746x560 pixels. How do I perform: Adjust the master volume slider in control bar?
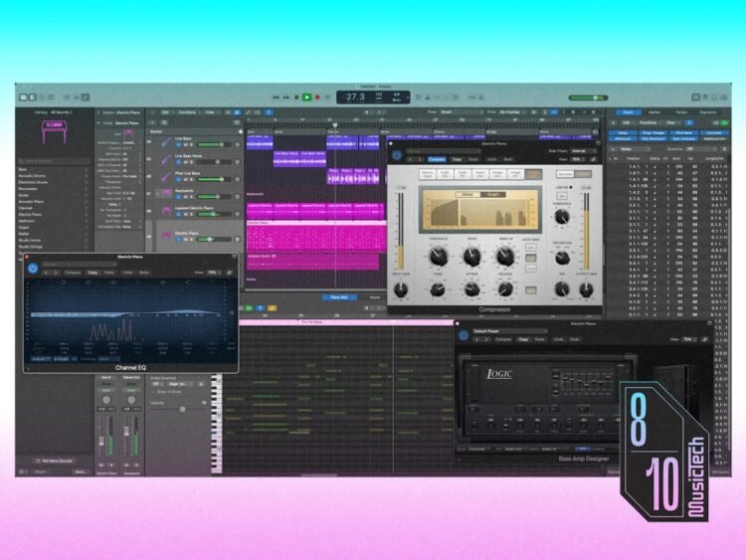588,97
